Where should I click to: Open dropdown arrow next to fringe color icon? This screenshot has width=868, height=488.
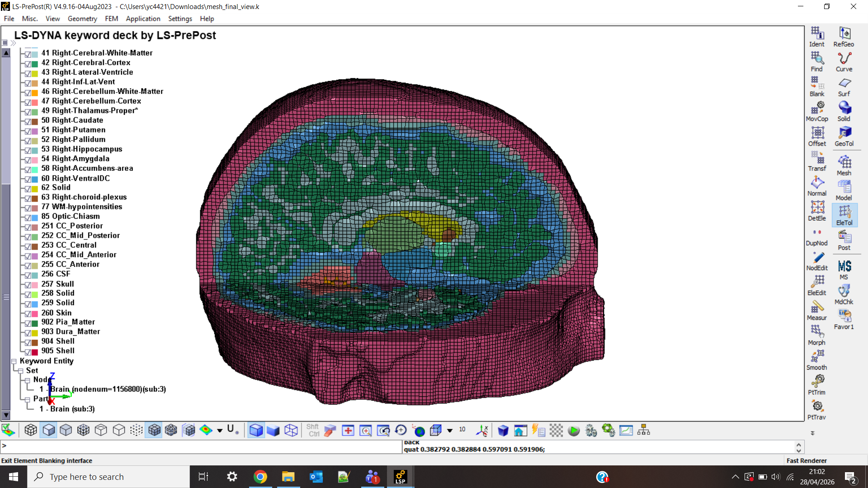pos(220,431)
